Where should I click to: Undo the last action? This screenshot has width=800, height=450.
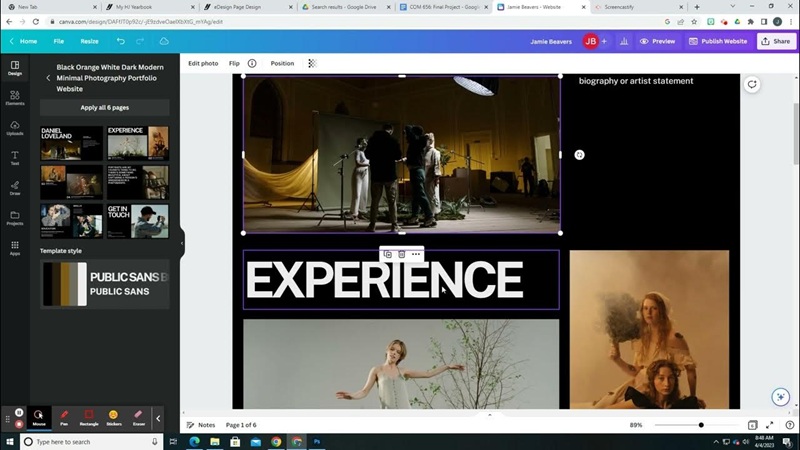(120, 41)
